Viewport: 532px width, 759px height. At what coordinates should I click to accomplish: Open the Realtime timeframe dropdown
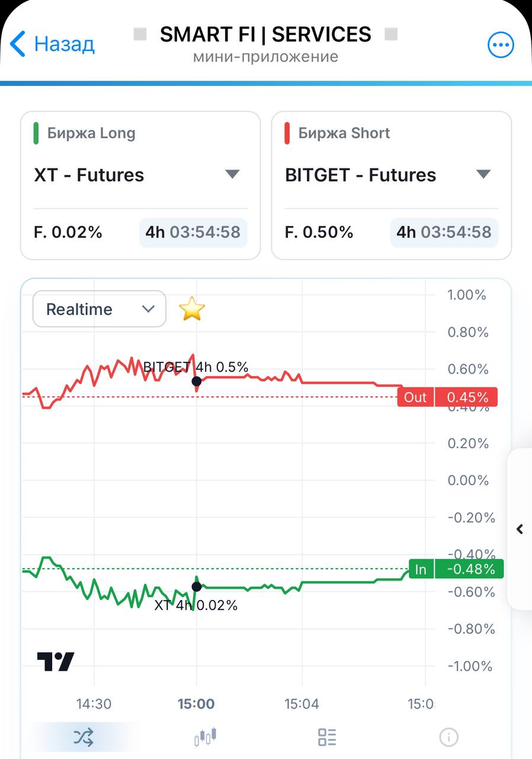pos(99,309)
